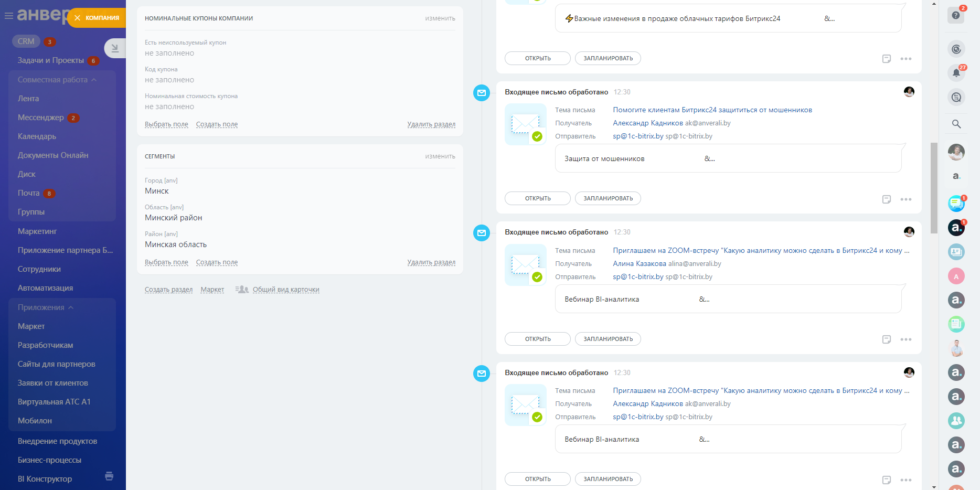Viewport: 980px width, 490px height.
Task: Click hamburger menu icon next to logo
Action: [8, 16]
